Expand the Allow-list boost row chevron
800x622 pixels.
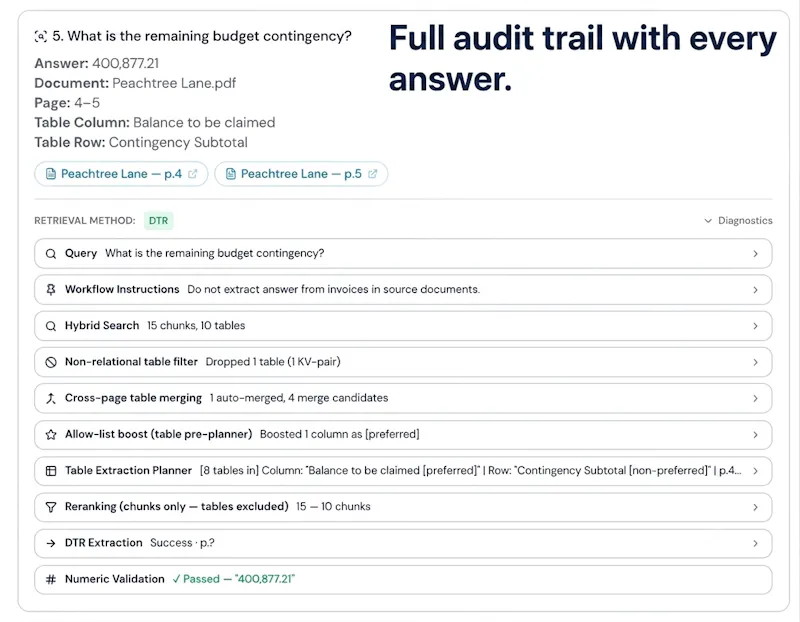[x=756, y=435]
